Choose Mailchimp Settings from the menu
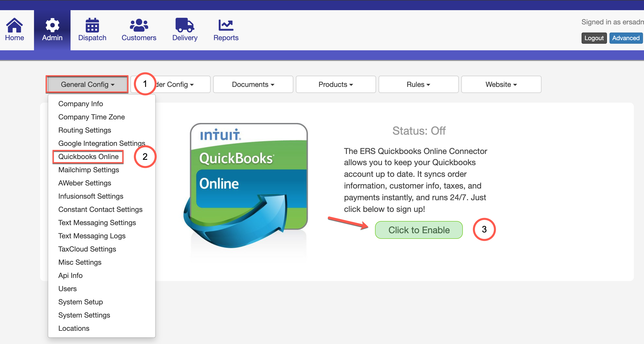This screenshot has height=344, width=644. tap(89, 170)
